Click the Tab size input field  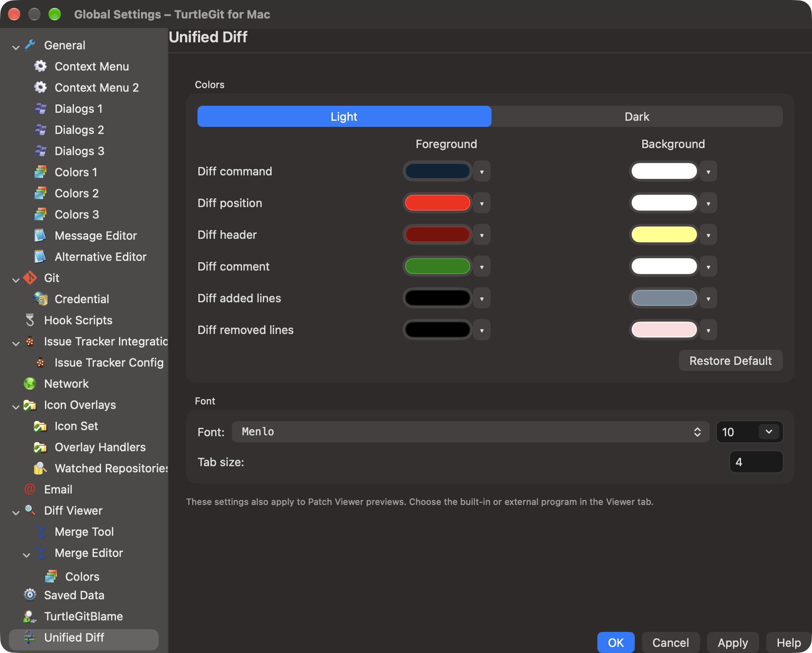(x=756, y=462)
